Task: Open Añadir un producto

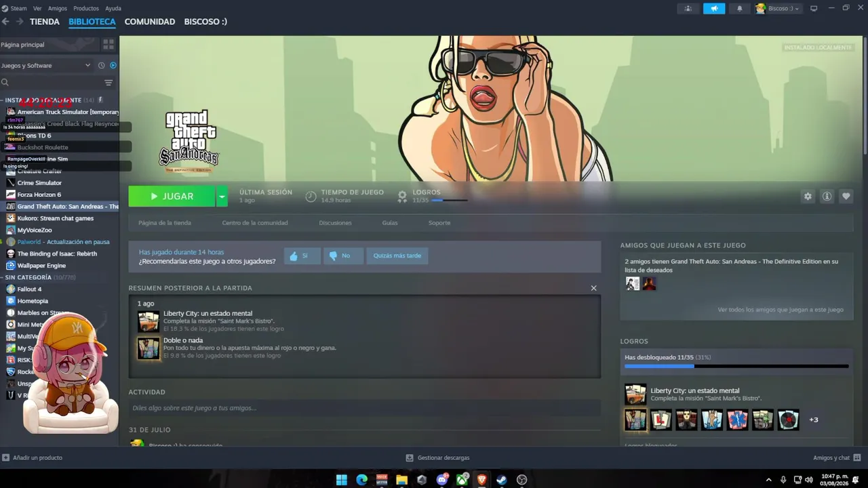Action: (x=33, y=458)
